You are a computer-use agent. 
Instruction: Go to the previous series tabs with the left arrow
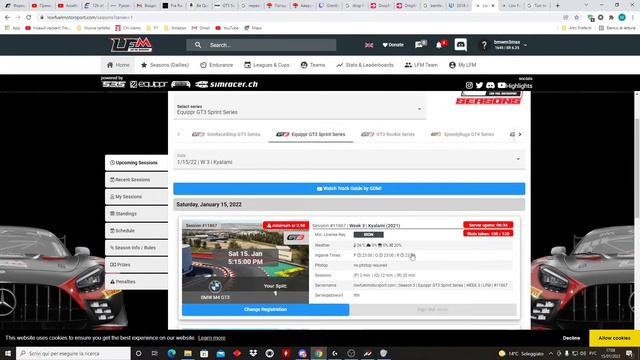pos(178,134)
